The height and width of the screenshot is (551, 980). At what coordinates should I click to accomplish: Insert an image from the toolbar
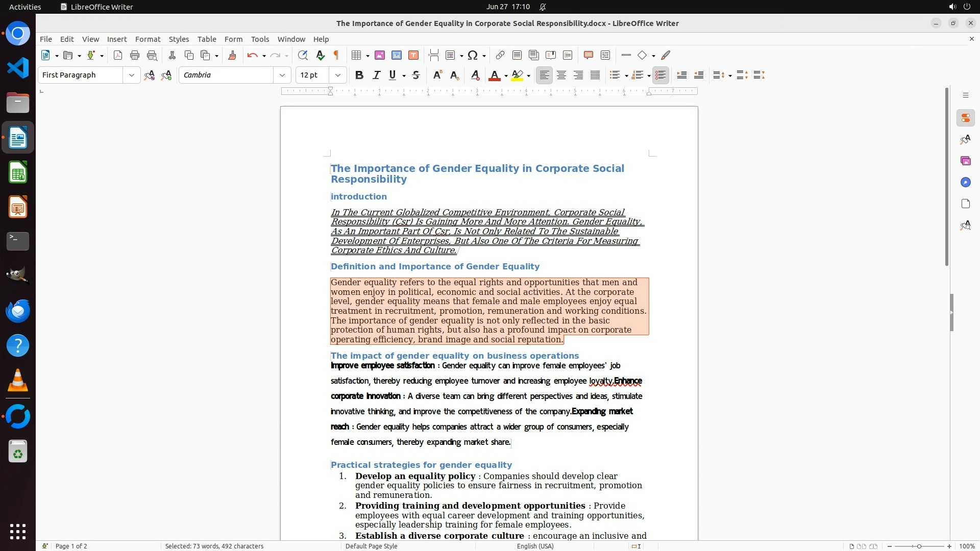380,55
